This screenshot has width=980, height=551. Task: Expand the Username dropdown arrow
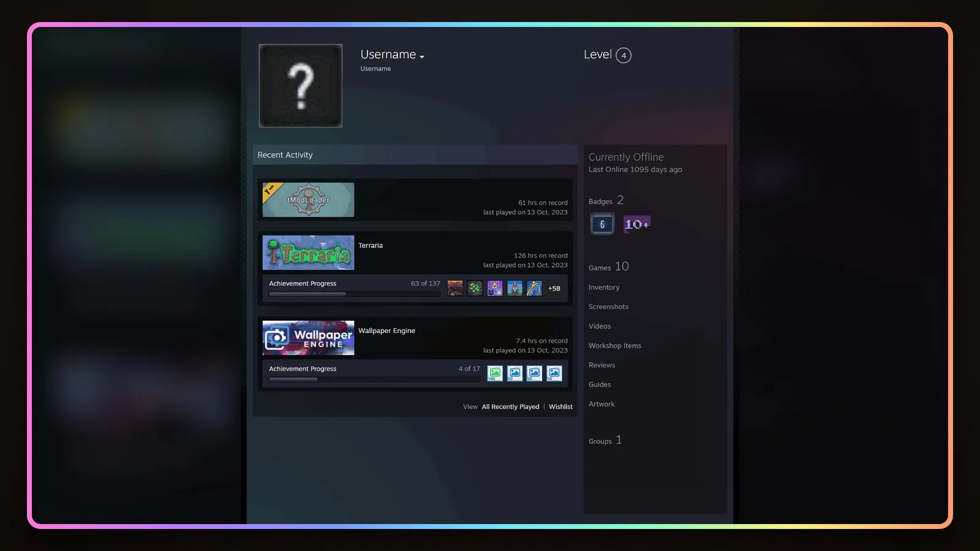pyautogui.click(x=422, y=56)
